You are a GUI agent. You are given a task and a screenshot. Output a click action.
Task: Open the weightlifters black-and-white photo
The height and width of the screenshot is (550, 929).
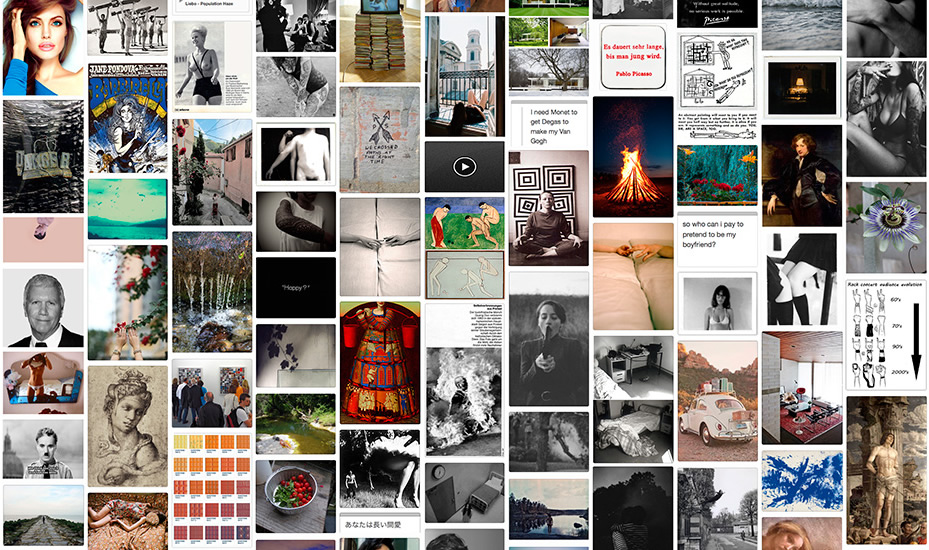point(128,27)
